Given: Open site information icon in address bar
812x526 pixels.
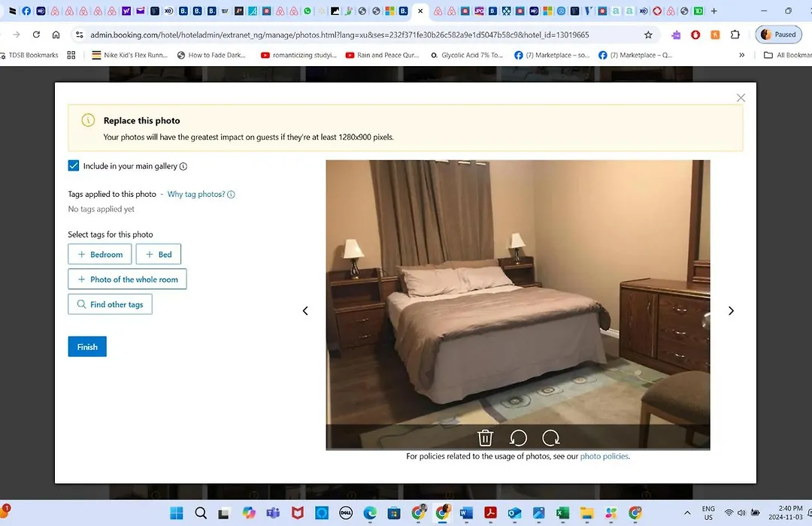Looking at the screenshot, I should pyautogui.click(x=79, y=35).
